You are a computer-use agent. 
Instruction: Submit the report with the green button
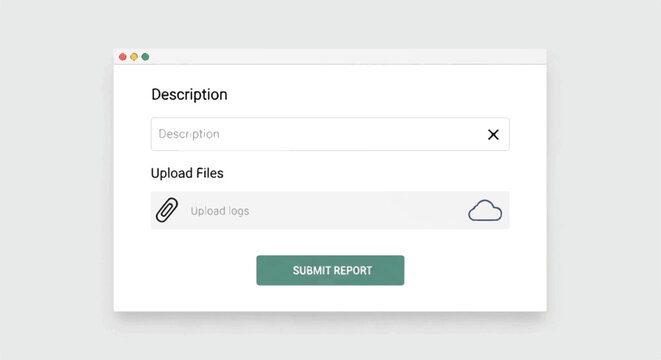330,270
